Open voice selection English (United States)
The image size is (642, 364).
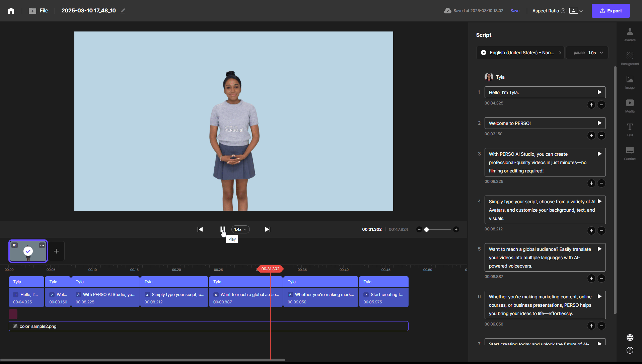[520, 53]
